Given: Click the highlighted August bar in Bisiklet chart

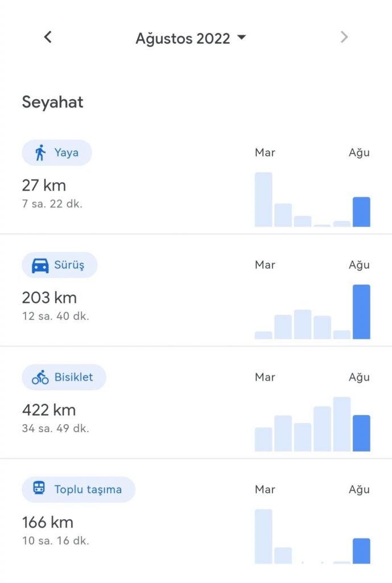Looking at the screenshot, I should [361, 433].
